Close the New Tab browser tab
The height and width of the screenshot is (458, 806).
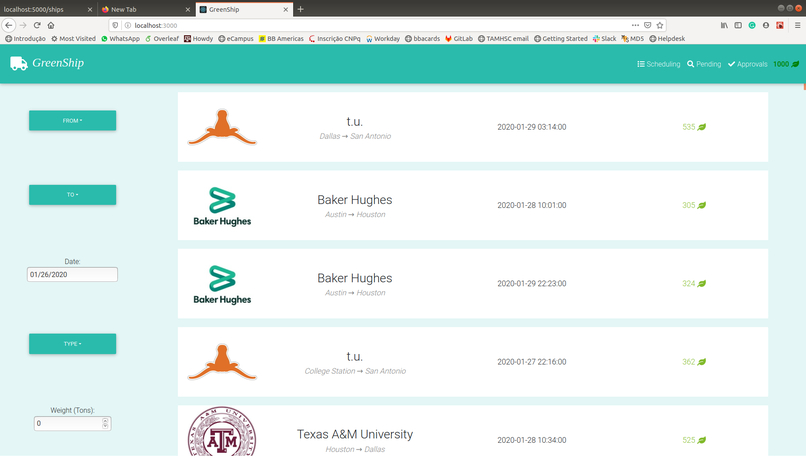pyautogui.click(x=188, y=9)
